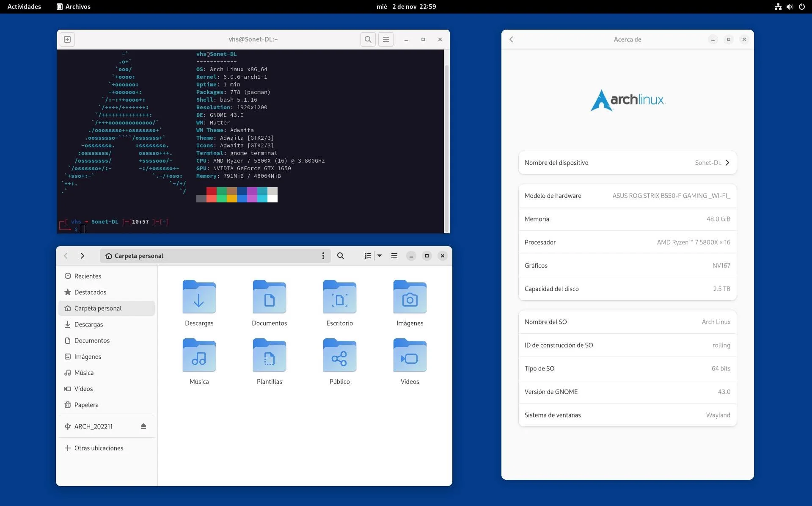Open the Vídeos folder in the main view

(410, 362)
